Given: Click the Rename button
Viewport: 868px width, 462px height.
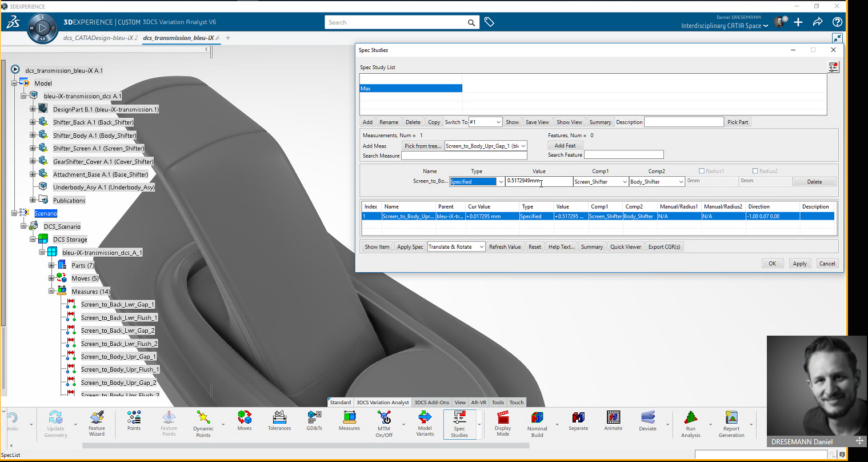Looking at the screenshot, I should 389,122.
